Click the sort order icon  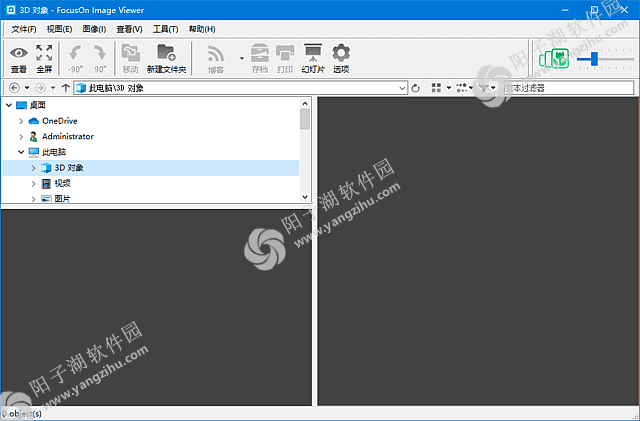click(462, 88)
